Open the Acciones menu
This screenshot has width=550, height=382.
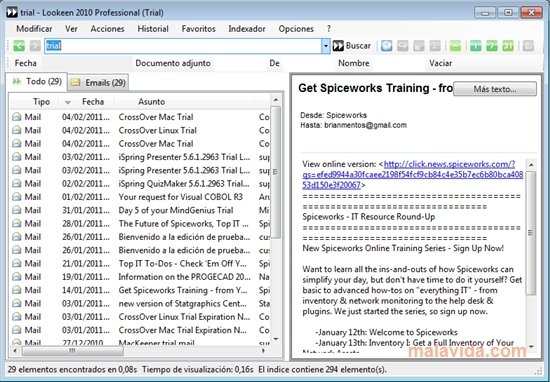click(107, 29)
